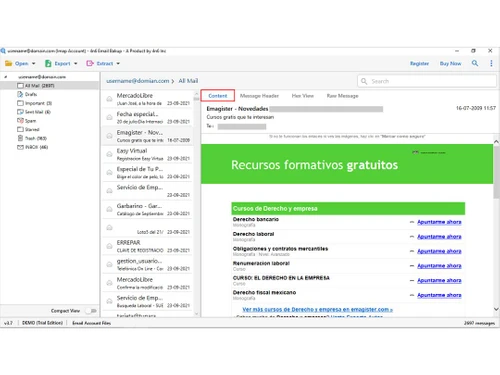The image size is (500, 375).
Task: Click the 2897 messages status text
Action: point(479,323)
